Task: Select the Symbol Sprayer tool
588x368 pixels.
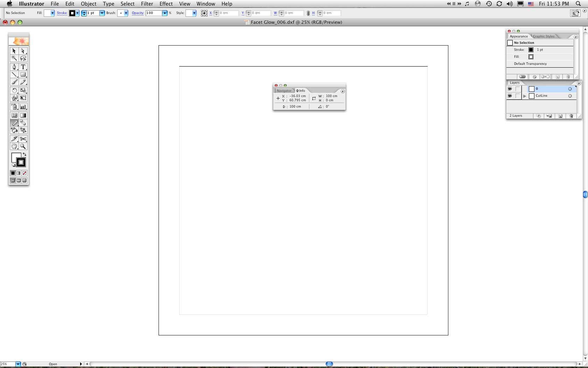Action: click(x=14, y=107)
